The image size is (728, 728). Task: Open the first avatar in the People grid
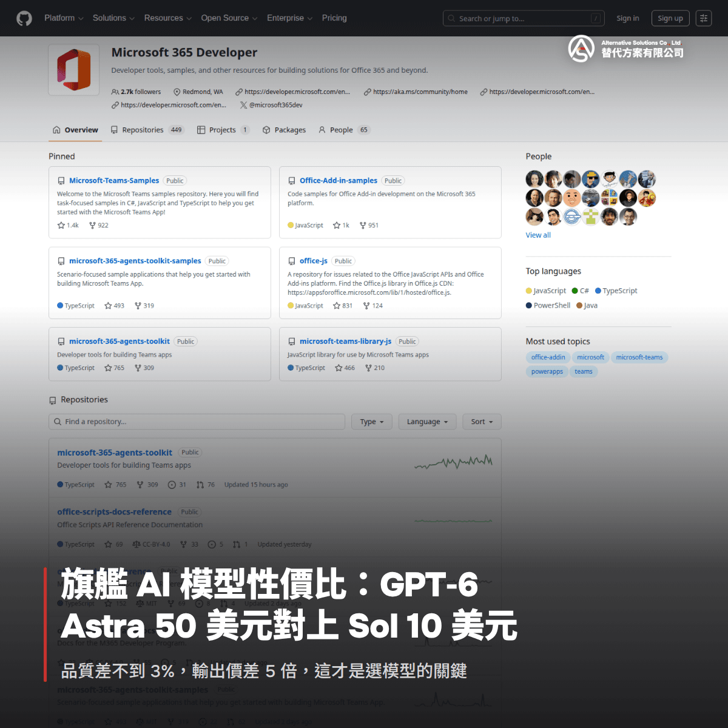tap(534, 179)
